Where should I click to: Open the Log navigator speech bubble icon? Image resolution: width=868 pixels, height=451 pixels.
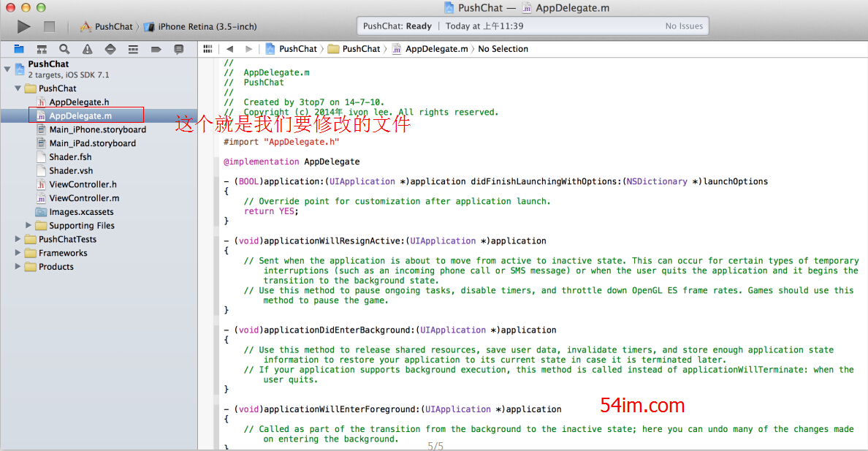point(178,49)
